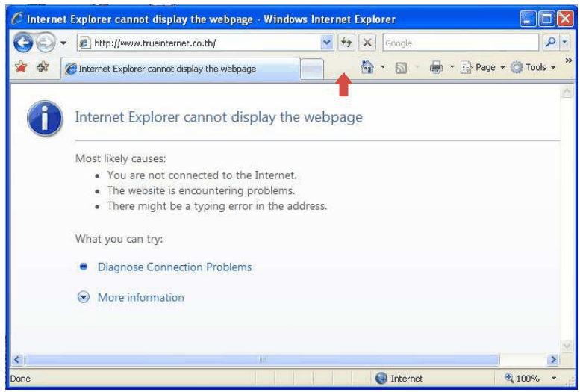Click the horizontal scrollbar thumb
This screenshot has height=392, width=580.
(262, 359)
